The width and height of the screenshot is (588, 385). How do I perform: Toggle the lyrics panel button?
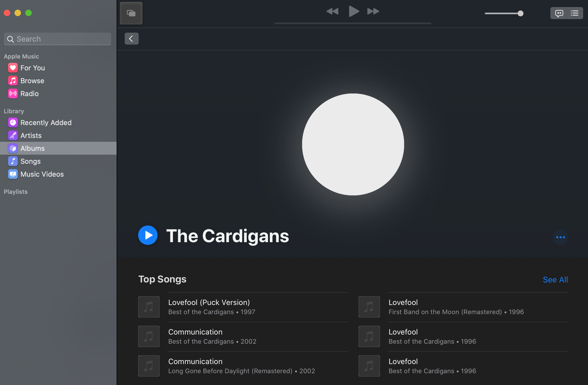pos(559,13)
